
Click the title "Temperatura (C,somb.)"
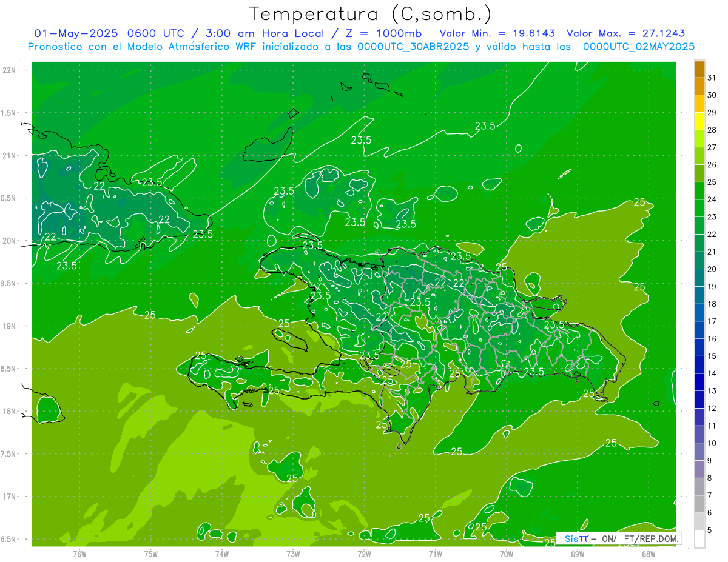click(x=371, y=13)
